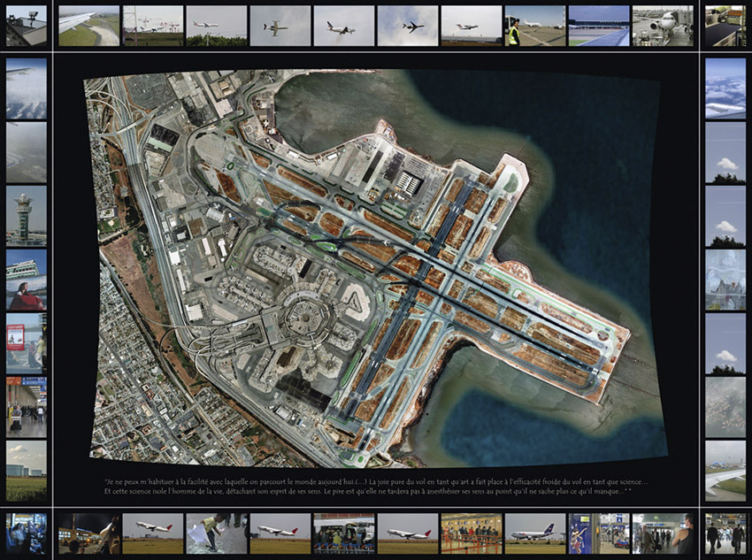The image size is (752, 560).
Task: Open the power lines and pylons thumbnail
Action: (152, 26)
